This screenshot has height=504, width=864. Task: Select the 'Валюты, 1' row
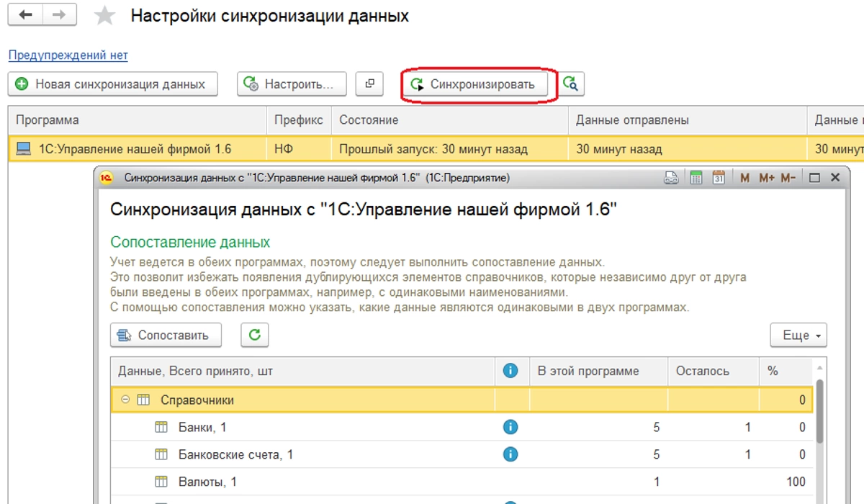point(462,482)
